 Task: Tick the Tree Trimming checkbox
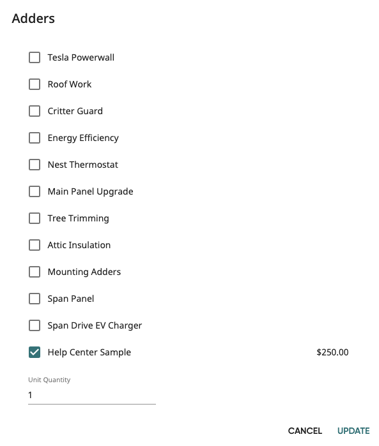[x=34, y=218]
